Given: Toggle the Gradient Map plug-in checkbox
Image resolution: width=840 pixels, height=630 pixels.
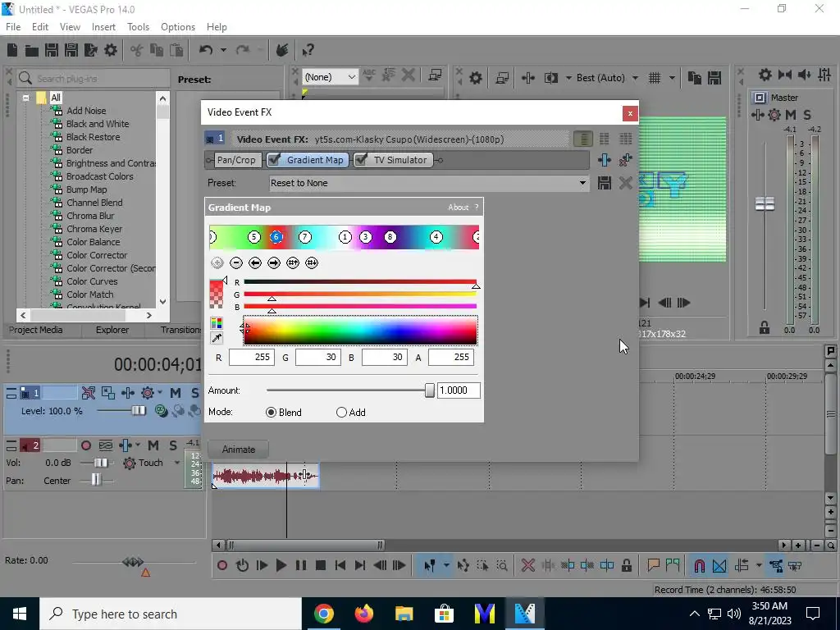Looking at the screenshot, I should pos(274,160).
